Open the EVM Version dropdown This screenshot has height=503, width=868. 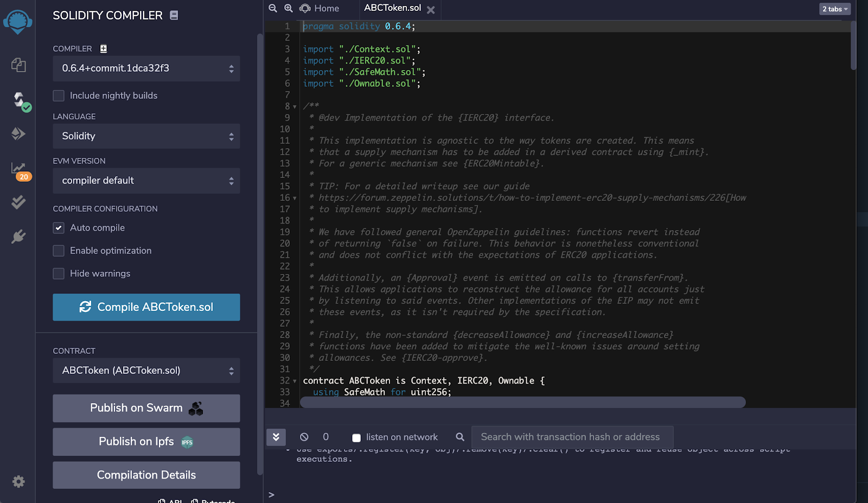[146, 181]
